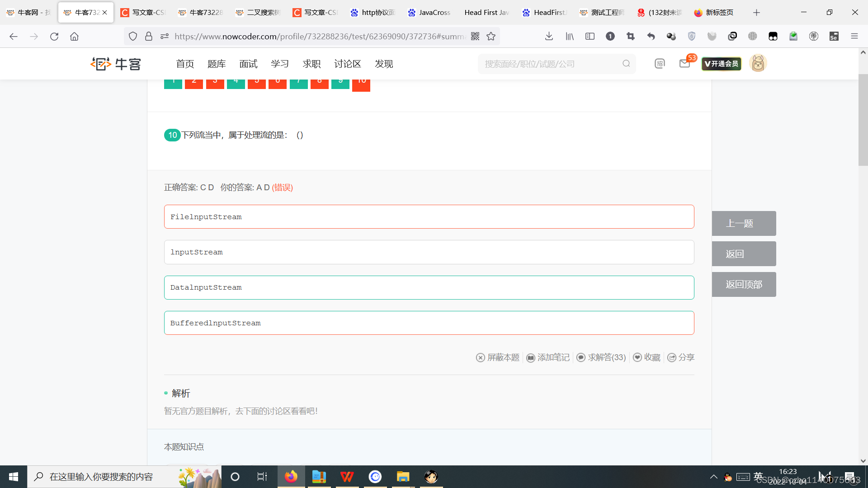Select answer option InputStream
Viewport: 868px width, 488px height.
(x=429, y=252)
